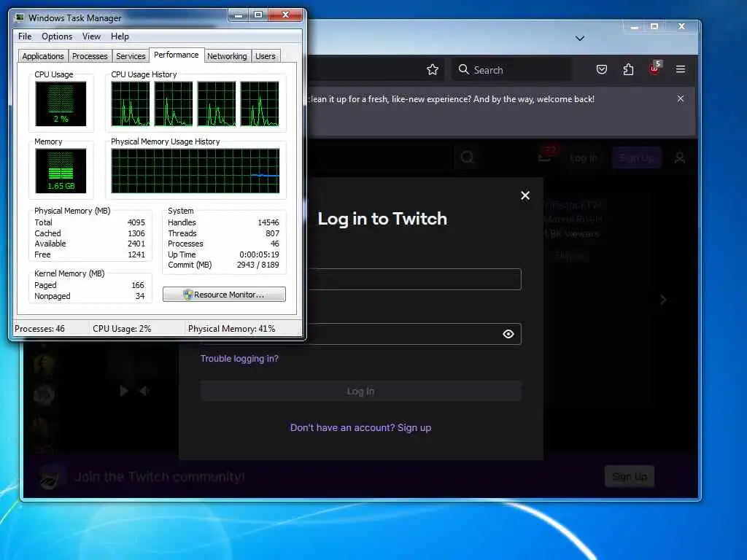
Task: Click the dimmed play button on Twitch player
Action: [x=124, y=391]
